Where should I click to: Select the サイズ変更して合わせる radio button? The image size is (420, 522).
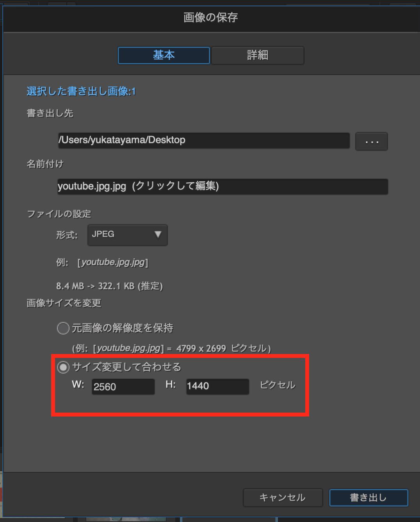point(63,367)
